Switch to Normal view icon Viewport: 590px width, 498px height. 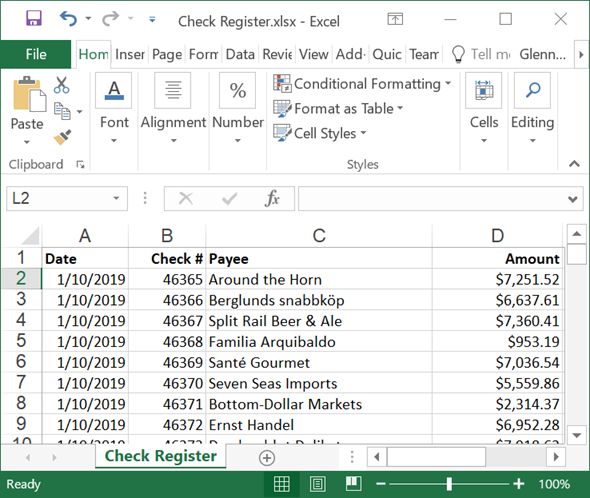(281, 484)
